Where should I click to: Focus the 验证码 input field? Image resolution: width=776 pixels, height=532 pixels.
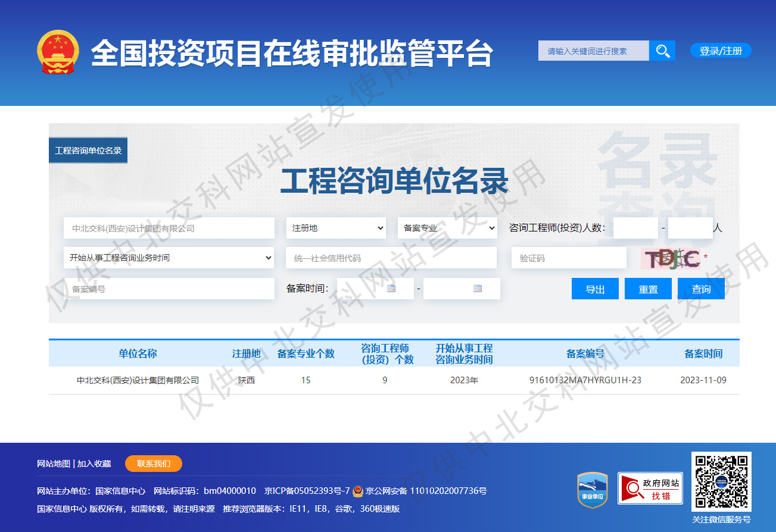569,258
